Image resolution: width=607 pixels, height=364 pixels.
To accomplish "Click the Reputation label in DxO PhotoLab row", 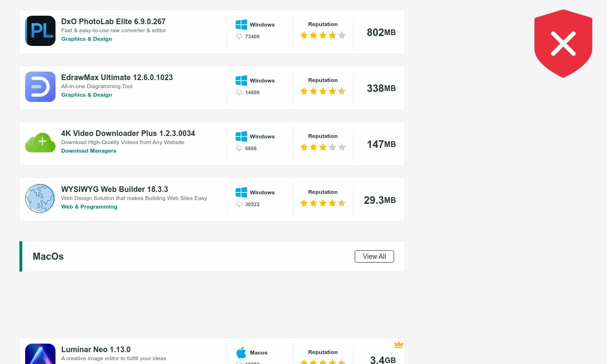I will (x=323, y=24).
